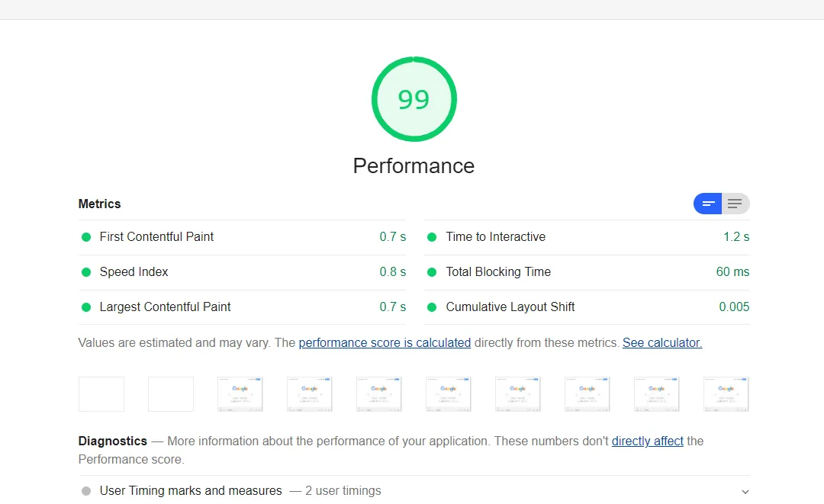Open the User Timing marks and measures audit

(191, 491)
